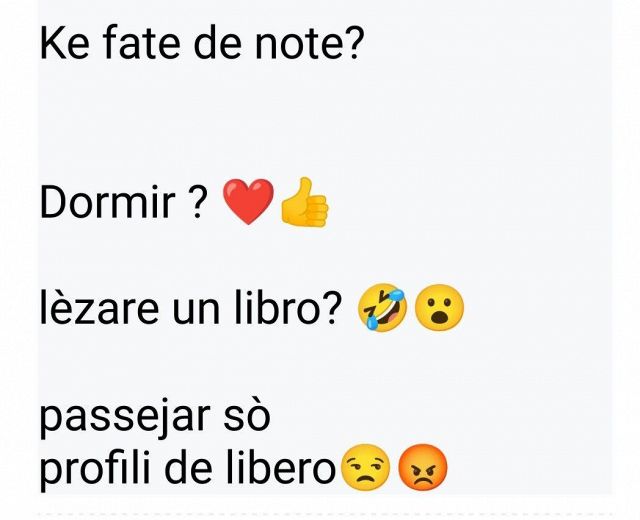Click the word 'Dormir'
Viewport: 640px width, 520px height.
(x=108, y=202)
